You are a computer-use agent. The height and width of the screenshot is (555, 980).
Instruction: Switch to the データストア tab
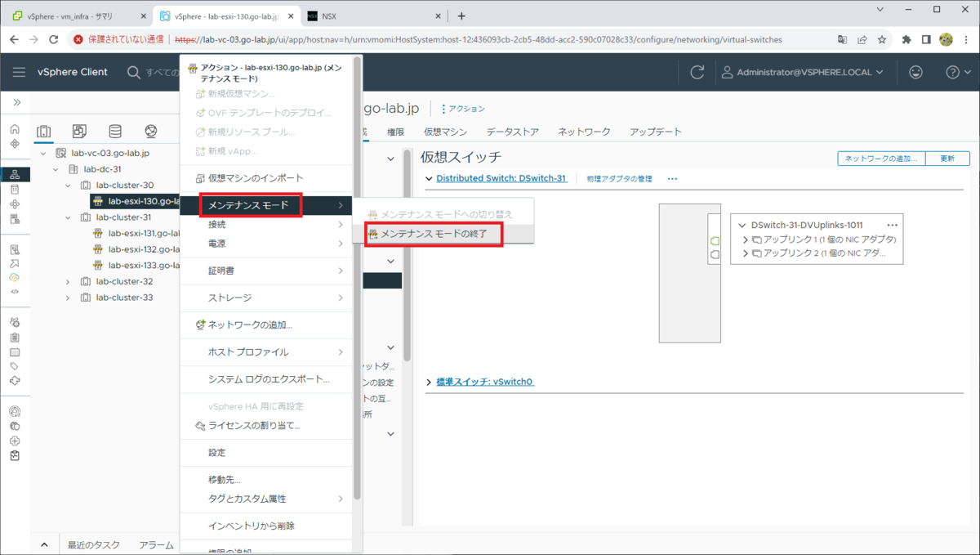[x=512, y=132]
